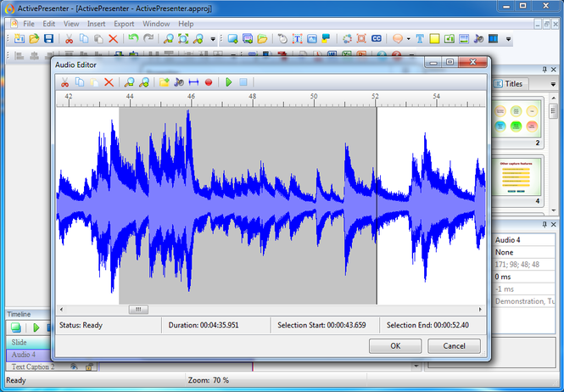Click the right arrow of the waveform scrollbar
This screenshot has height=392, width=564.
click(x=480, y=310)
